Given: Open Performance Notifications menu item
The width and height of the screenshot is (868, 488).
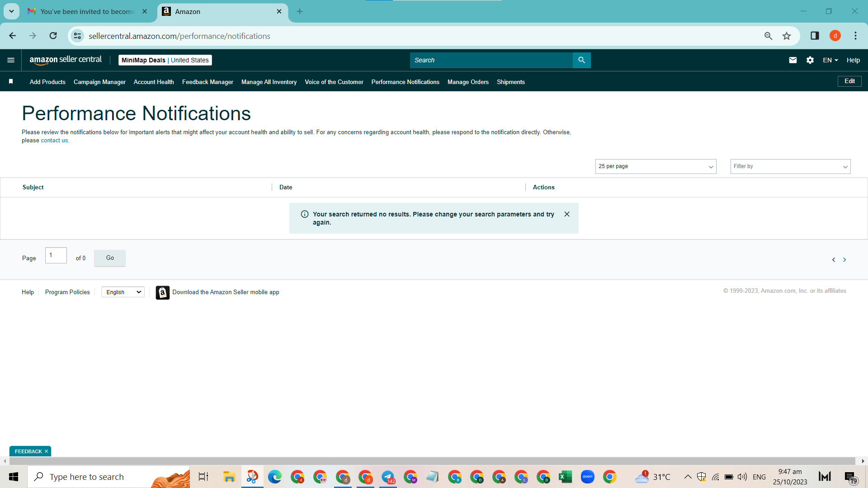Looking at the screenshot, I should click(x=406, y=82).
